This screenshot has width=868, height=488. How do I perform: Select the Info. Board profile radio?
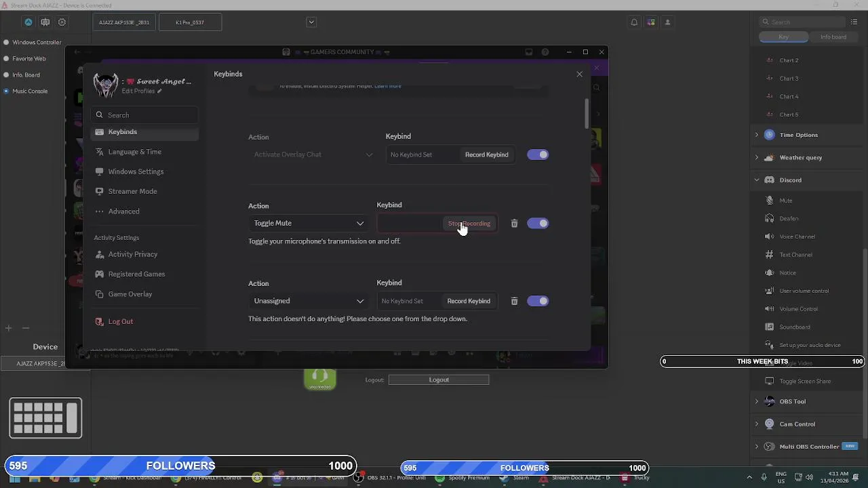pos(6,75)
